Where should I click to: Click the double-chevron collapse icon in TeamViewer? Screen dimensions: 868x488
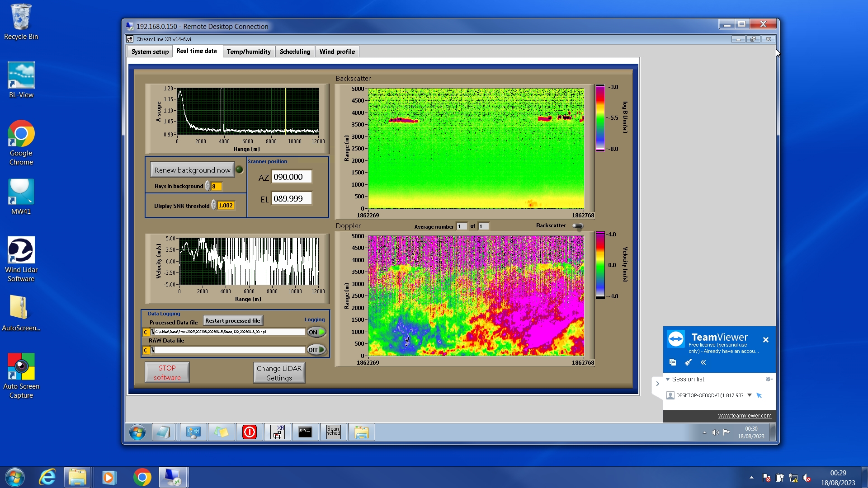click(x=703, y=362)
